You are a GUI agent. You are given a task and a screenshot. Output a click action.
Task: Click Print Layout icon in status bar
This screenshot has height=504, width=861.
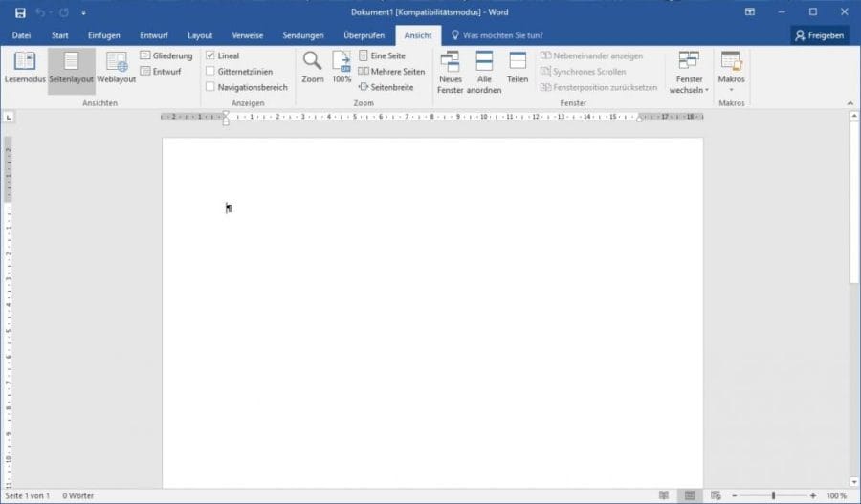(x=690, y=495)
